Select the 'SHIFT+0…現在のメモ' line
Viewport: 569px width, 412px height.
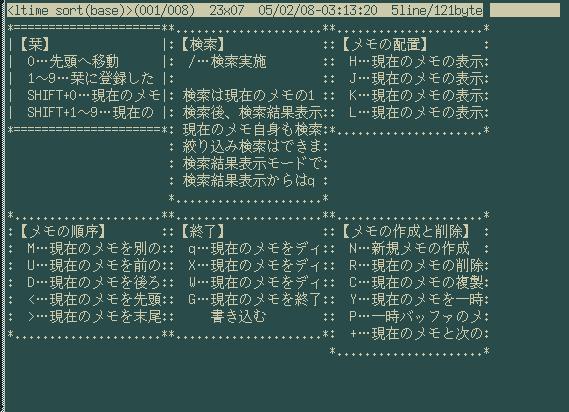[94, 95]
